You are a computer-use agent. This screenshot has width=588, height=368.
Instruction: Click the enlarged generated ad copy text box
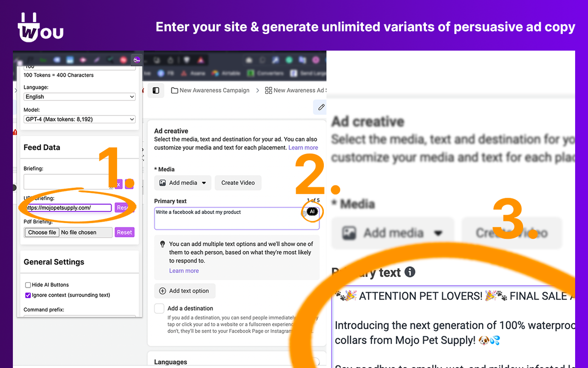point(453,327)
